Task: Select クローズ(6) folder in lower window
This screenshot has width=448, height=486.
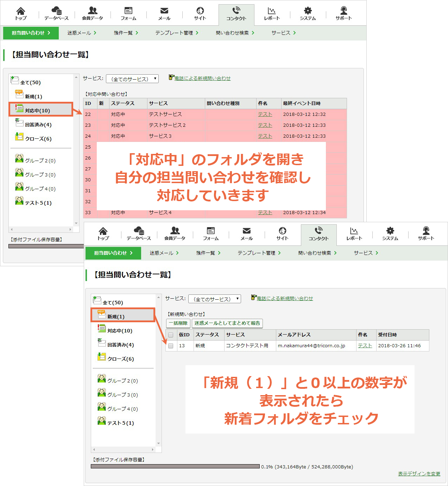Action: pos(116,357)
